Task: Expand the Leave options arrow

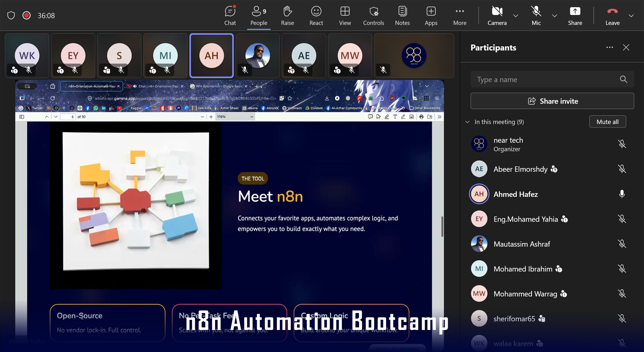Action: tap(631, 16)
